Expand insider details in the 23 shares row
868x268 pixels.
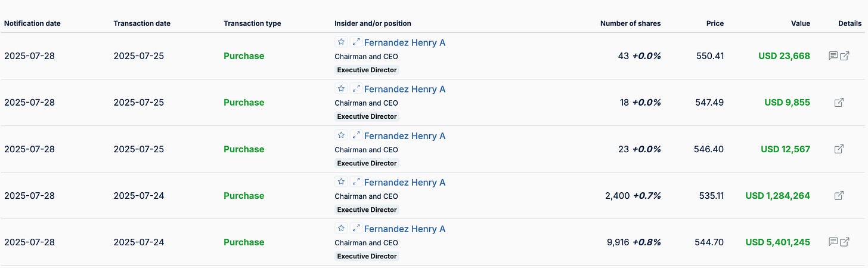(356, 135)
